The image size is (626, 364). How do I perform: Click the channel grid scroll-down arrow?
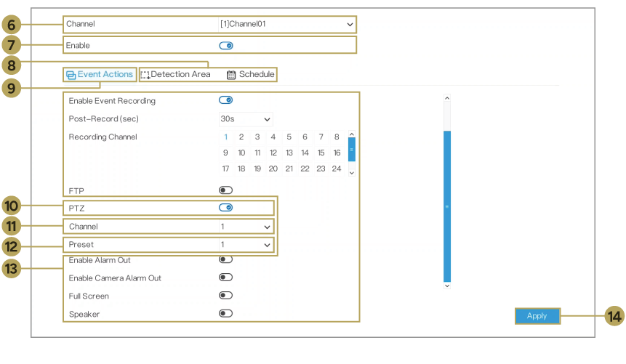tap(352, 173)
